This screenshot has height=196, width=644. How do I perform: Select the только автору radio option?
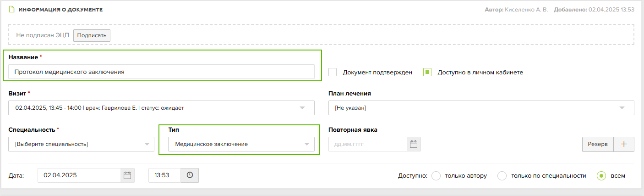436,175
